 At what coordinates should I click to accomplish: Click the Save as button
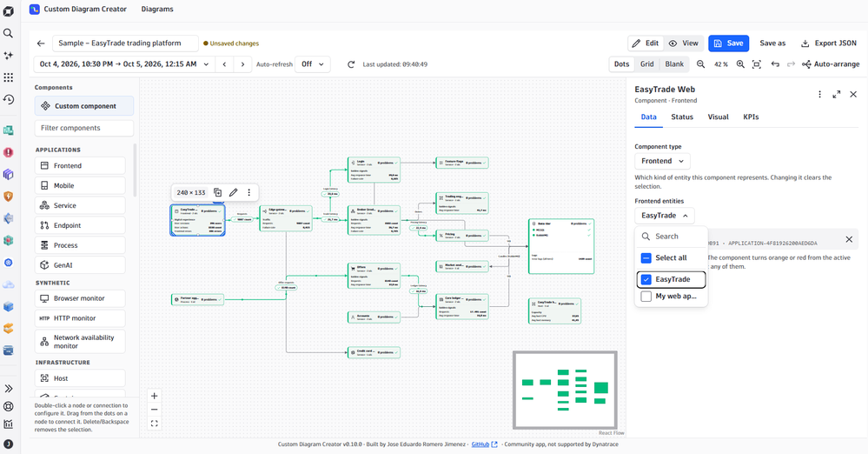[x=772, y=43]
